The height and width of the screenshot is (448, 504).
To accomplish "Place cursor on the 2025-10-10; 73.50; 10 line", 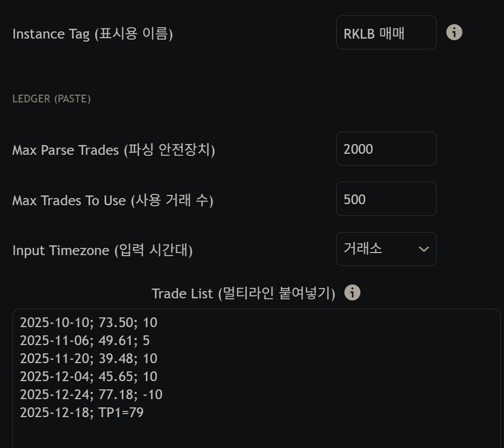I will [x=89, y=323].
